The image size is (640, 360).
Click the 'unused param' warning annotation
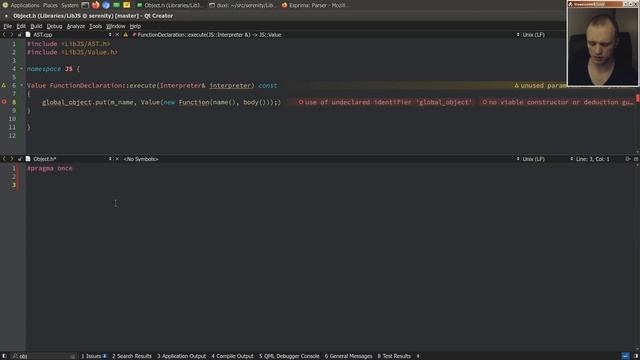(x=540, y=86)
